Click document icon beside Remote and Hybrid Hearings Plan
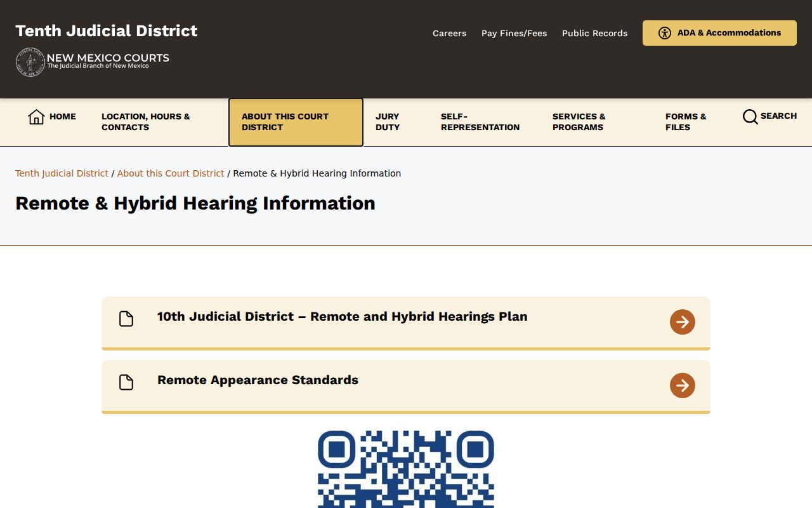This screenshot has width=812, height=508. [126, 319]
